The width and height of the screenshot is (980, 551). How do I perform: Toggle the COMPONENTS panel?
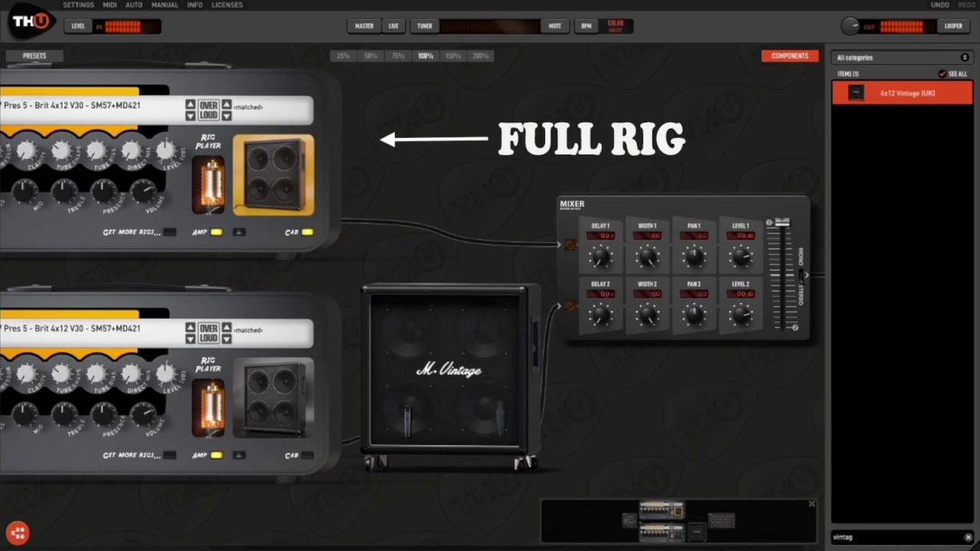pos(790,56)
